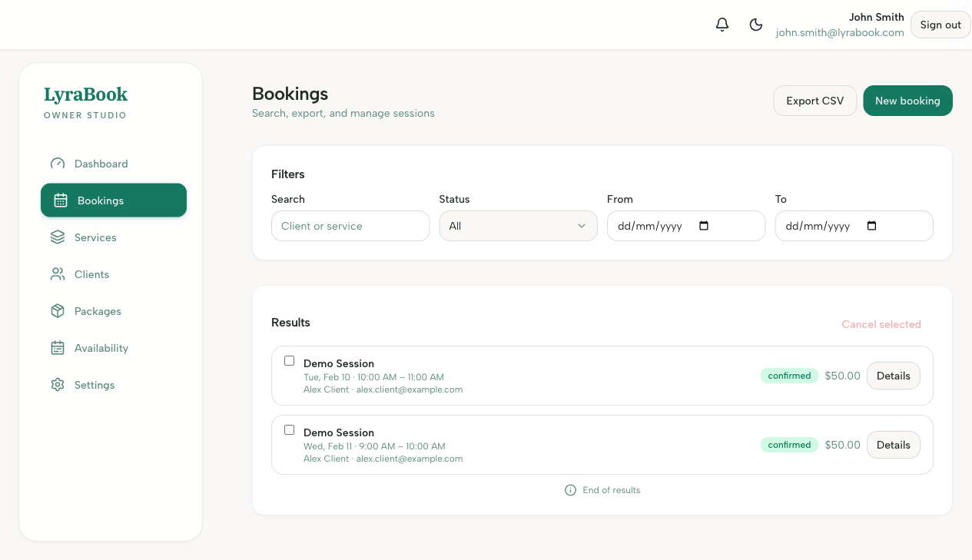Select the Services layers icon

(58, 237)
